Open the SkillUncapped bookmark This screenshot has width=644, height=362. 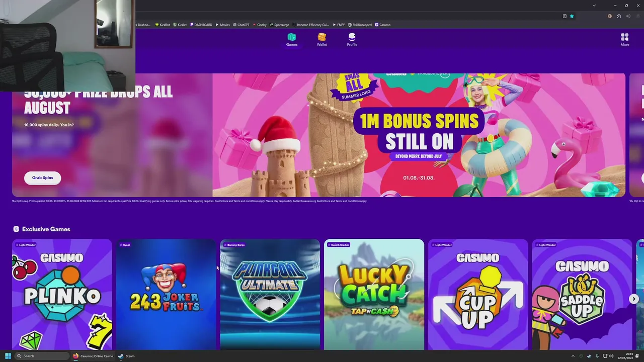(360, 25)
